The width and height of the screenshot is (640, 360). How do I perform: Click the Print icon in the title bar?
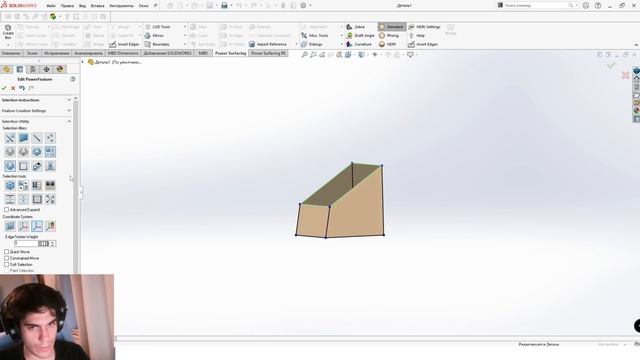pyautogui.click(x=224, y=5)
